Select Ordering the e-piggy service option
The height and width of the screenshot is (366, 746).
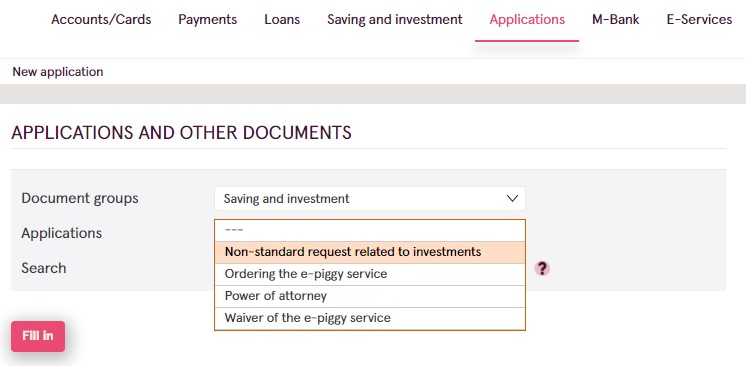click(x=370, y=274)
